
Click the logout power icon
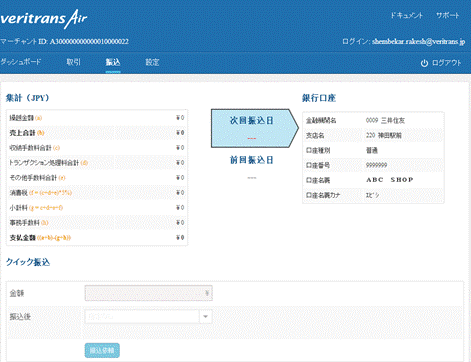(x=424, y=63)
